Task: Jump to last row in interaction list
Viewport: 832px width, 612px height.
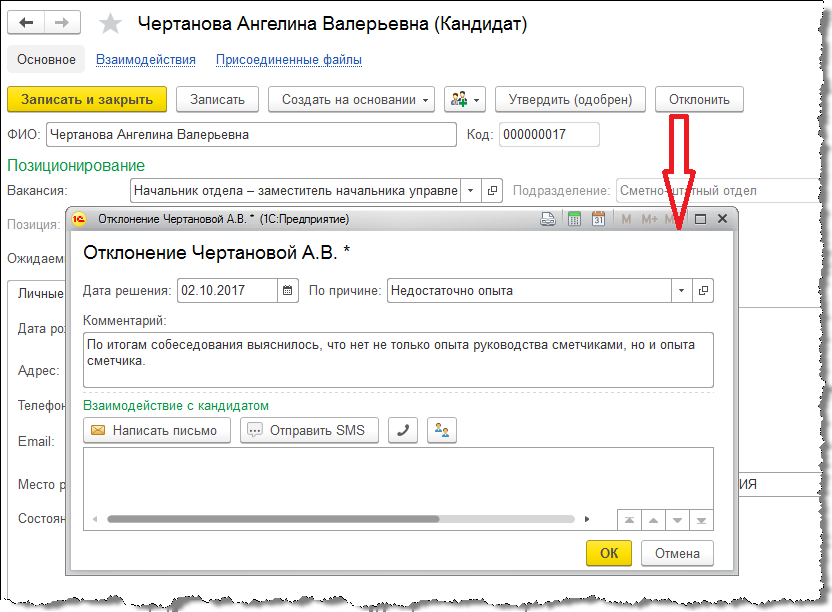Action: pyautogui.click(x=701, y=520)
